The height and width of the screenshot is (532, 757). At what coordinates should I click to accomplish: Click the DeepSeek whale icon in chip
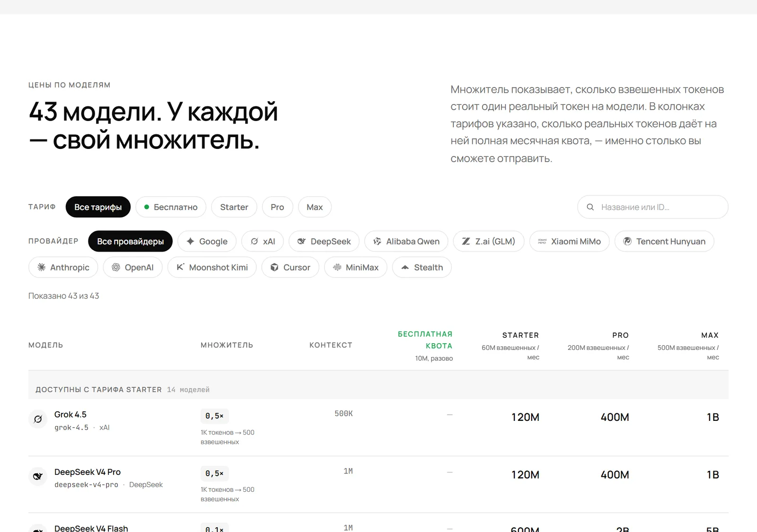pyautogui.click(x=301, y=241)
